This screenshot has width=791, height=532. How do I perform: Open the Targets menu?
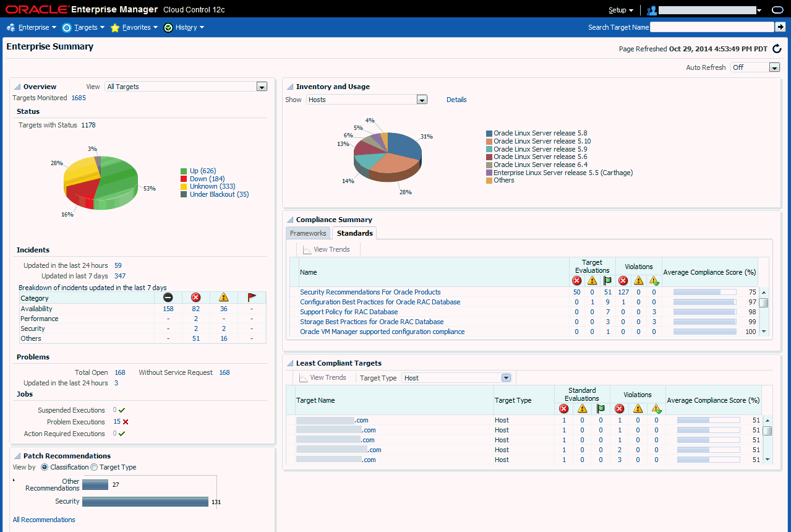point(90,28)
